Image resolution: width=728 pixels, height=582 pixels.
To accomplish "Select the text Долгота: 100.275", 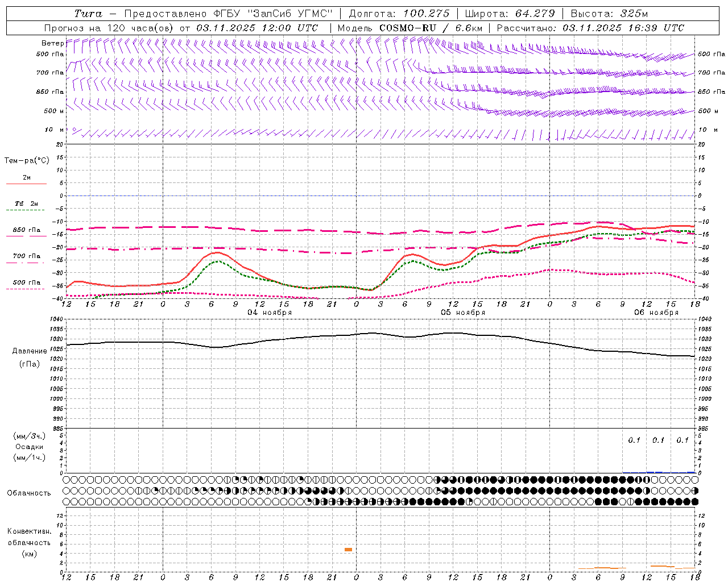I will click(x=399, y=14).
